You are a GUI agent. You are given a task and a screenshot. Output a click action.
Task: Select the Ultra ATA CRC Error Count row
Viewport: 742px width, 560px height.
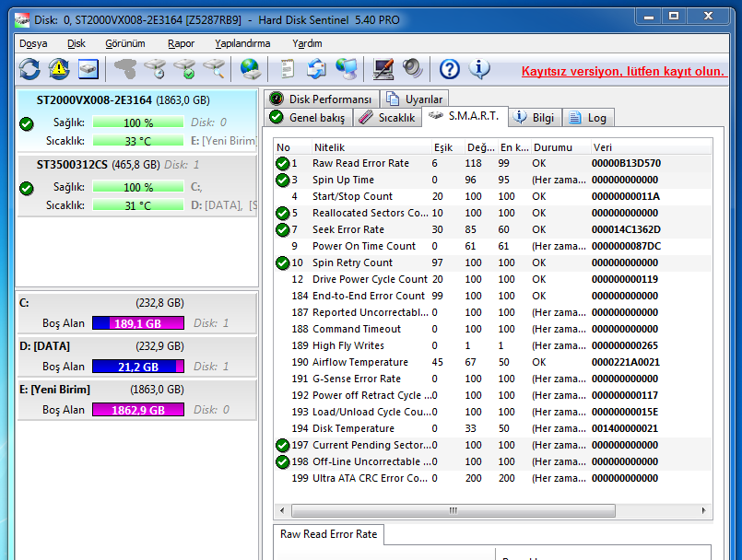492,479
